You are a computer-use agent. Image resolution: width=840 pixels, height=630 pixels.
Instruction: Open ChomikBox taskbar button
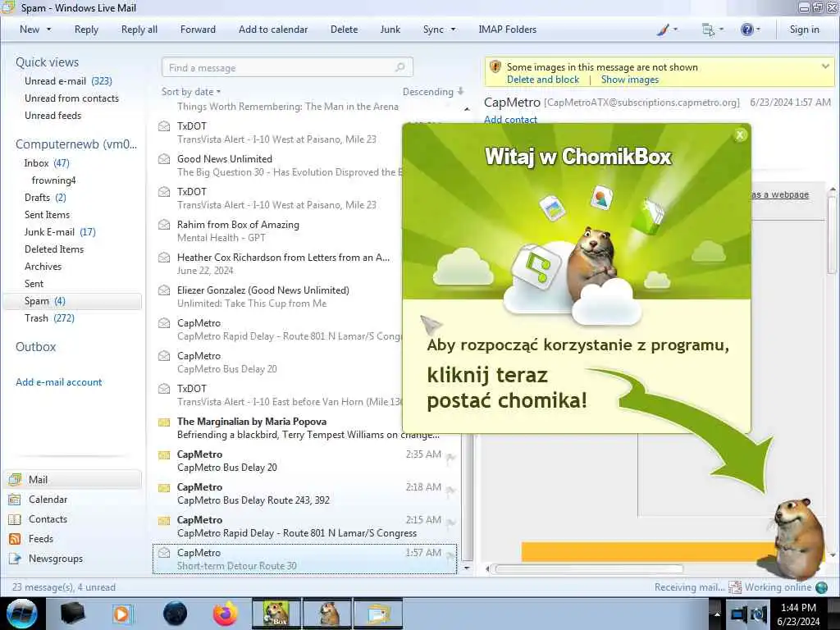coord(276,614)
